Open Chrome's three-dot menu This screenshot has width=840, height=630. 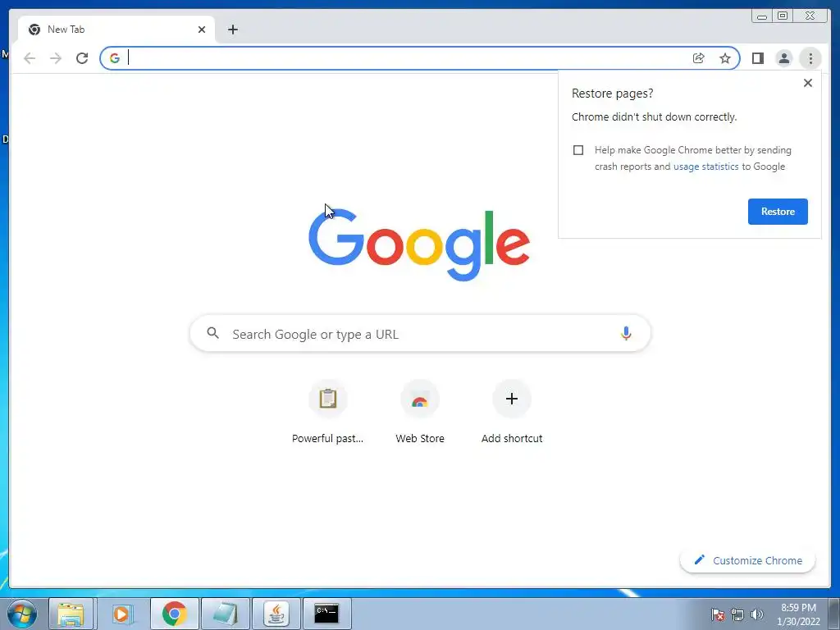810,58
